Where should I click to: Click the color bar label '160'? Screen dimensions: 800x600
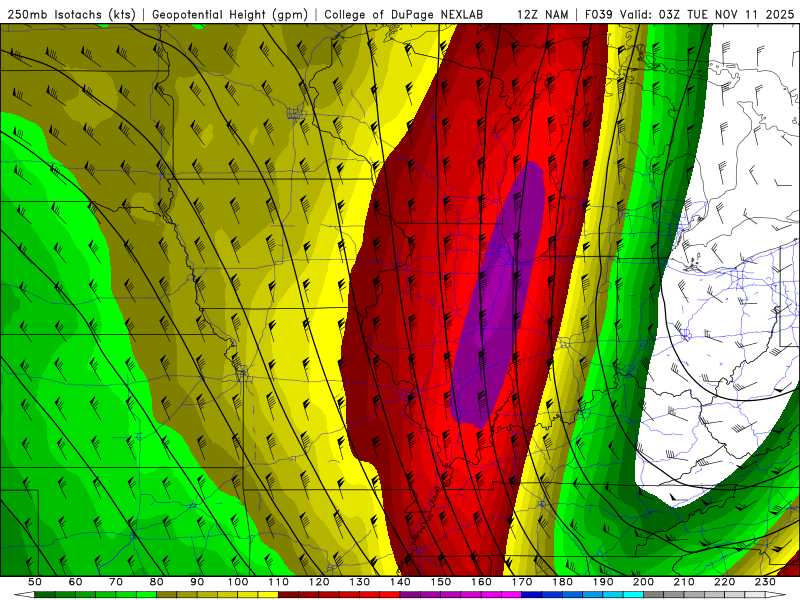point(481,582)
